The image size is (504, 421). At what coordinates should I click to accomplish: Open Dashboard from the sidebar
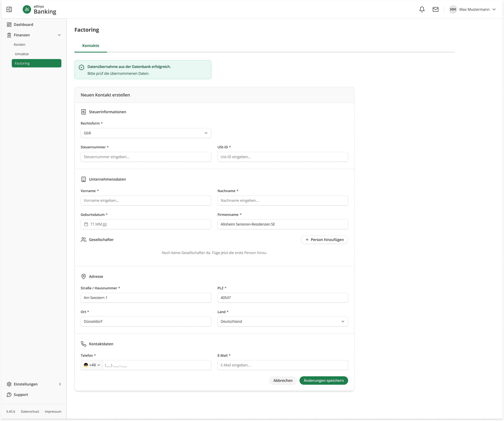pyautogui.click(x=23, y=24)
